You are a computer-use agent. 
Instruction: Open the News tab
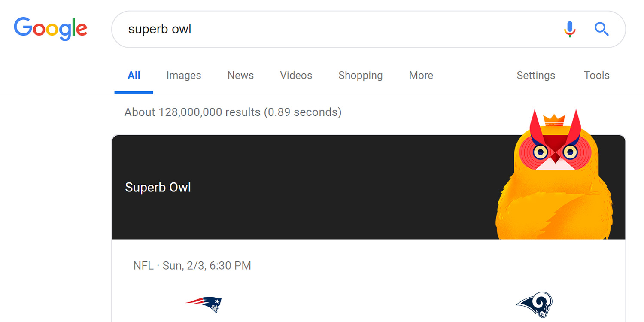pyautogui.click(x=240, y=76)
